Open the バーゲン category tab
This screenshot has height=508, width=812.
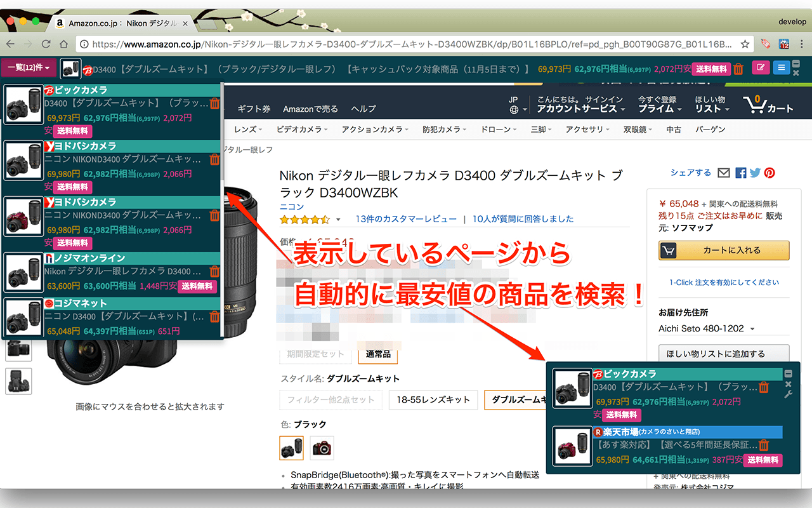click(x=710, y=130)
